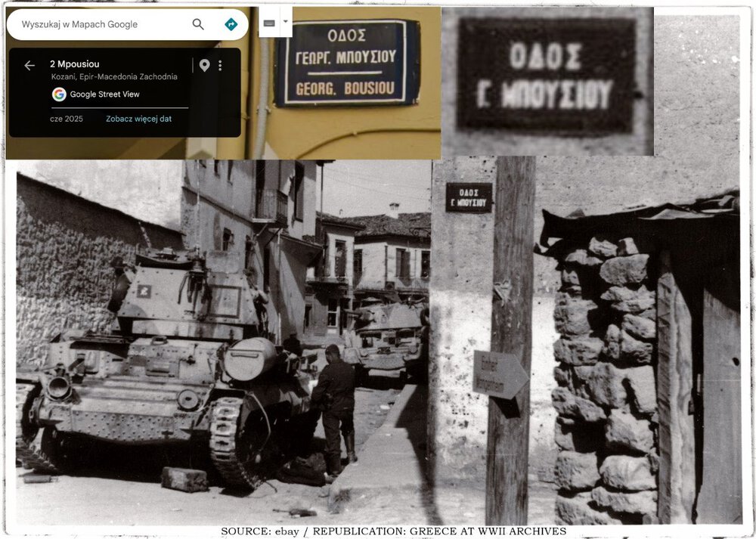Expand the keyboard input dropdown arrow

pos(286,22)
